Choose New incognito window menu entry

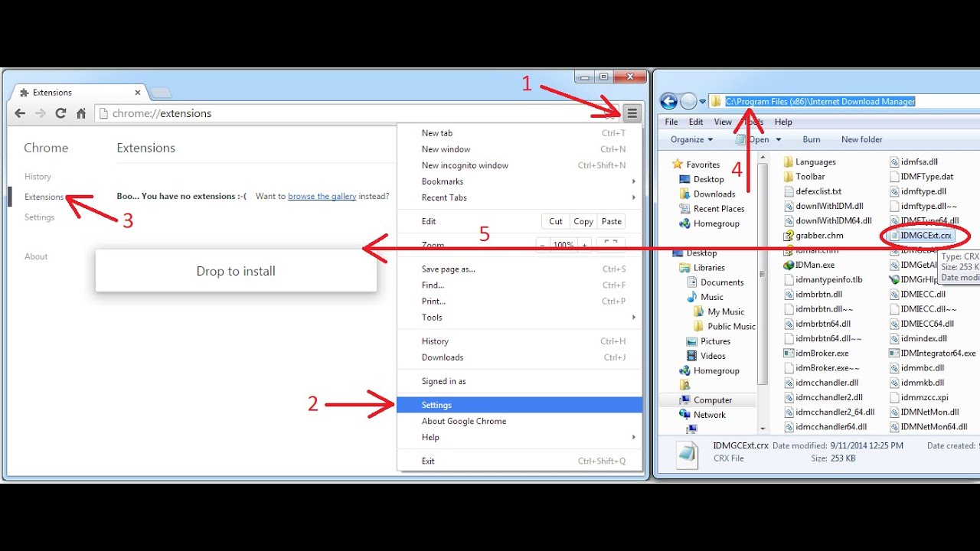(x=519, y=165)
